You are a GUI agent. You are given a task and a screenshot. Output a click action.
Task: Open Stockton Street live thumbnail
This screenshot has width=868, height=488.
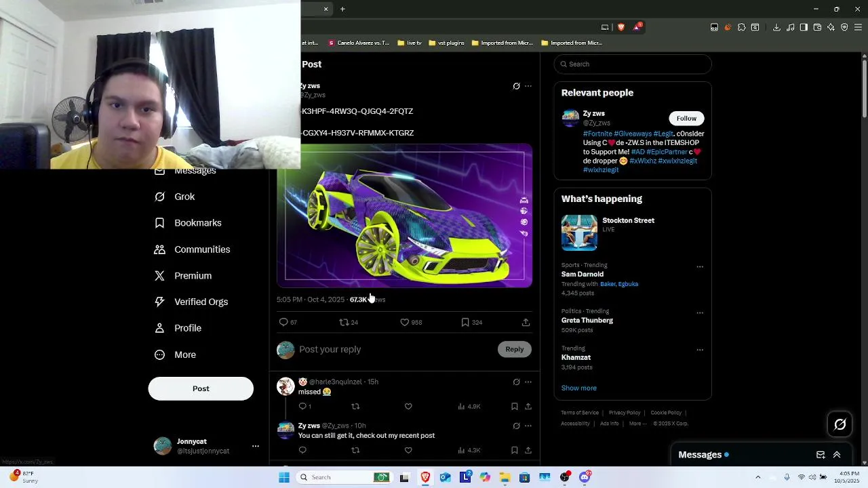click(x=579, y=232)
